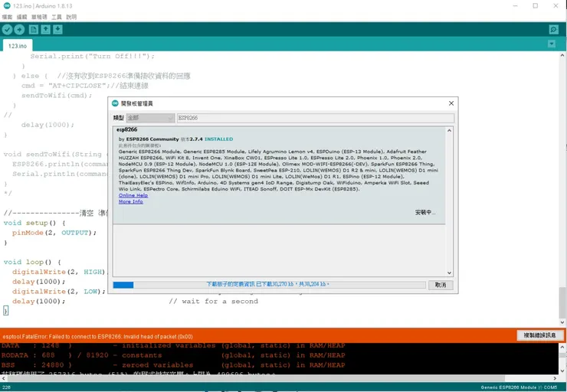The image size is (567, 392).
Task: Open the 檔案 (File) menu
Action: pyautogui.click(x=7, y=17)
